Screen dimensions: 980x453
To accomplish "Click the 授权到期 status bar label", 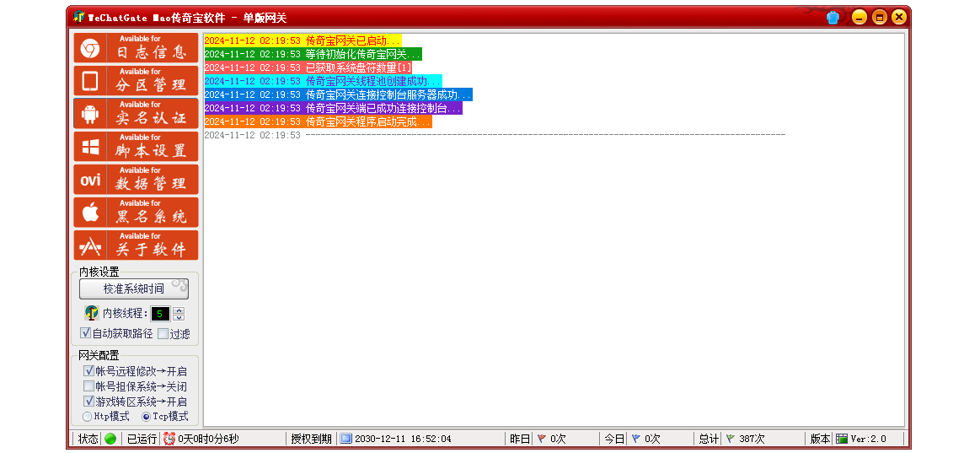I will (311, 439).
